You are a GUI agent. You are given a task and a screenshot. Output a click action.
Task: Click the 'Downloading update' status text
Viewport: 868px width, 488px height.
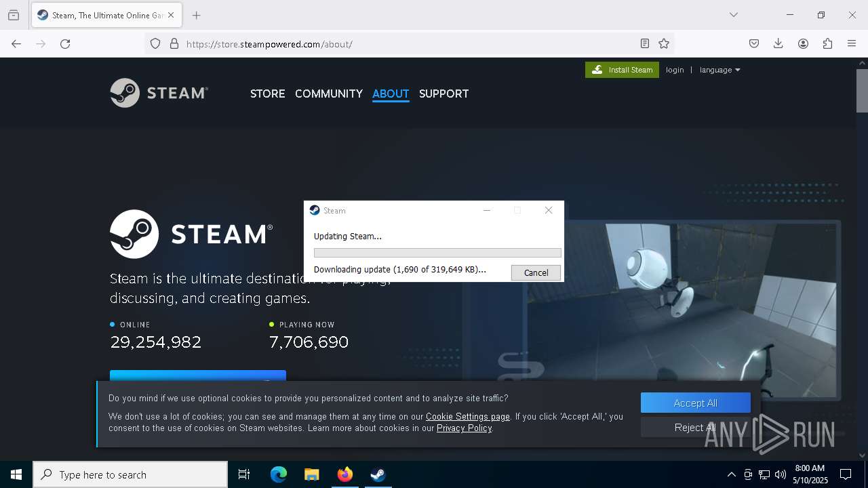[x=400, y=269]
